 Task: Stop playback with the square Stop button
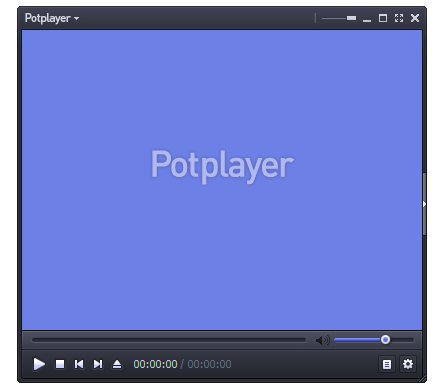[60, 364]
